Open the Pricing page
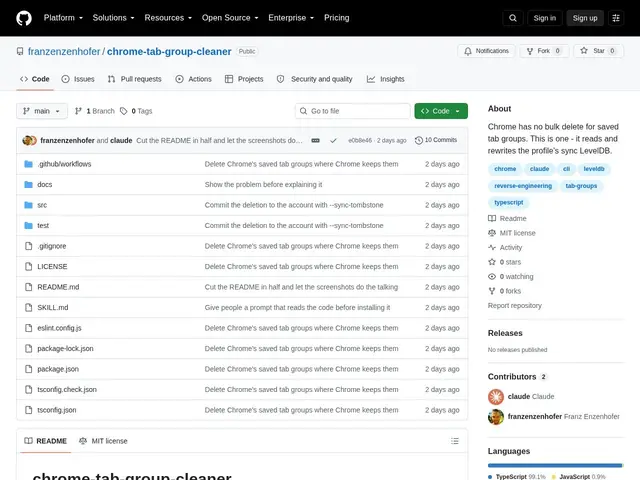This screenshot has height=480, width=640. (337, 18)
